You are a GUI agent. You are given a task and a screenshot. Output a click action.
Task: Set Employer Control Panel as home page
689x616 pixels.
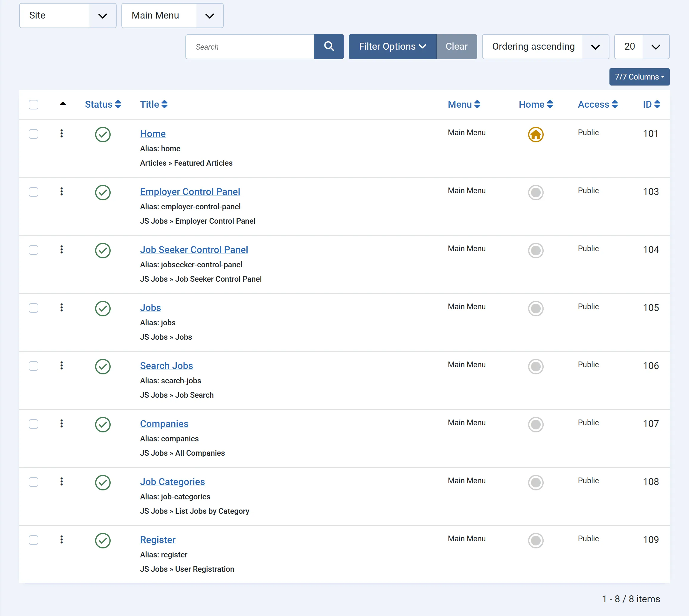click(536, 192)
